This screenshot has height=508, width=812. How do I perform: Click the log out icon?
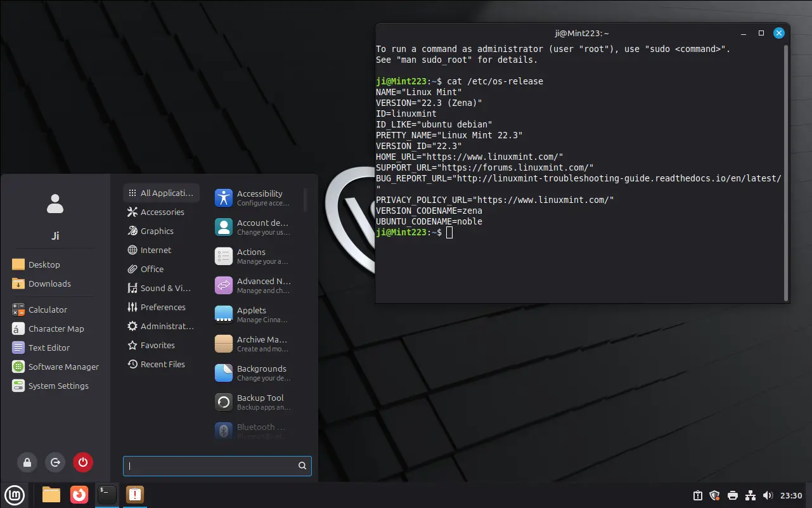[55, 462]
